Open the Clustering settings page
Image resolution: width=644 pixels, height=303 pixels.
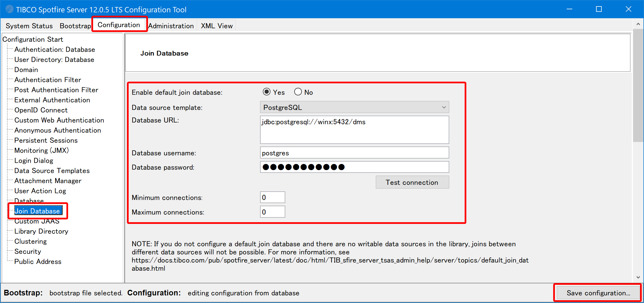tap(31, 241)
